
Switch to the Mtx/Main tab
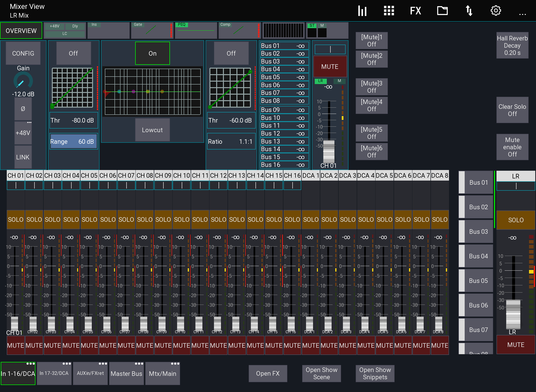coord(163,373)
